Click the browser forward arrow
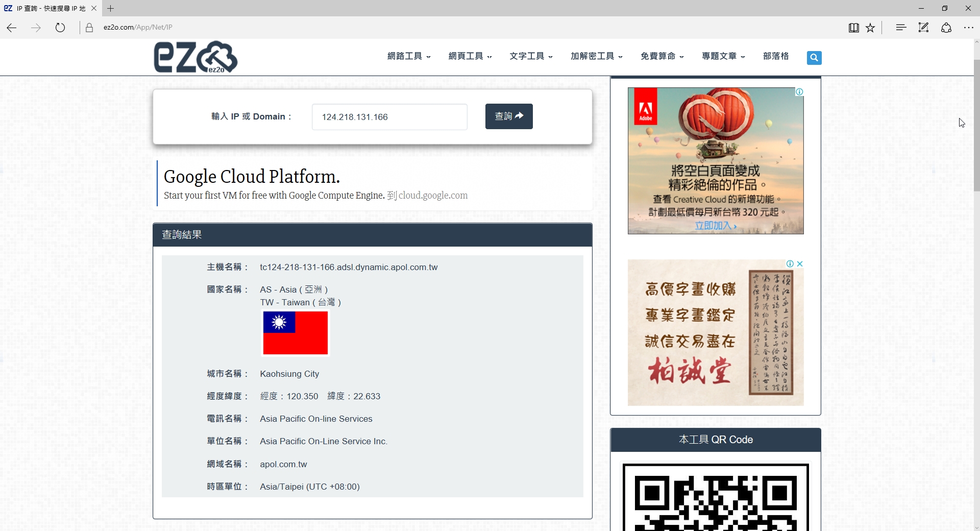 (36, 28)
